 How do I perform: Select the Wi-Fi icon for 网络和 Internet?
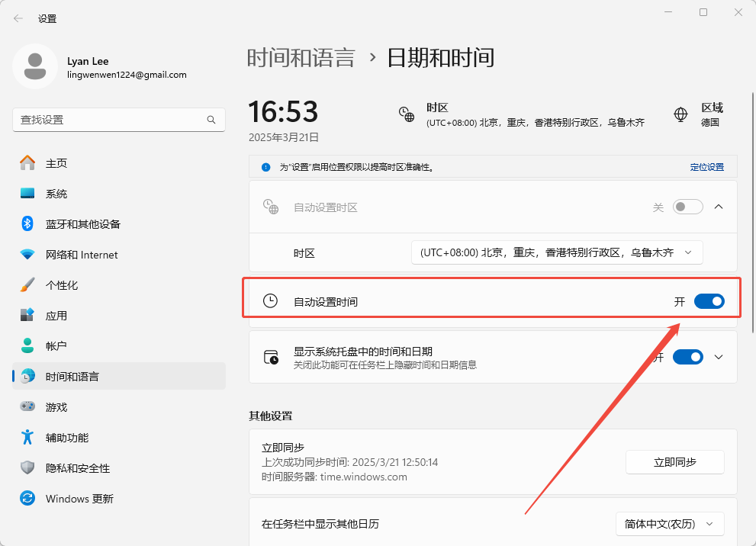pos(27,254)
